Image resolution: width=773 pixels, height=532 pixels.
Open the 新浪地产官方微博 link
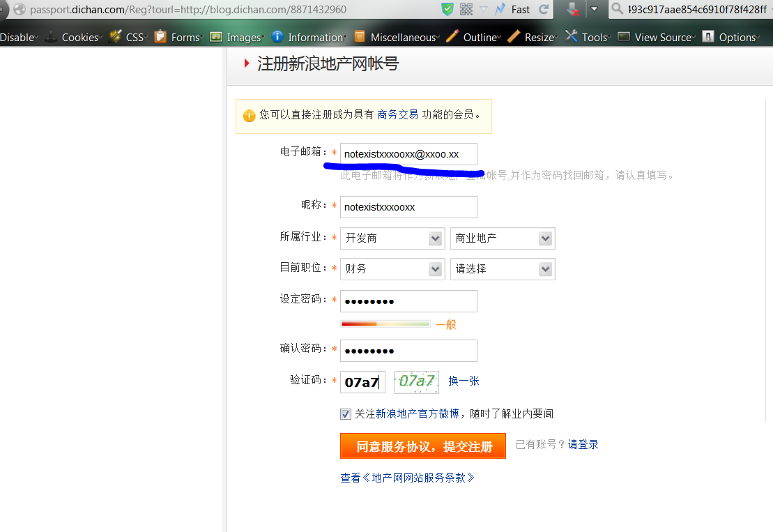click(417, 414)
